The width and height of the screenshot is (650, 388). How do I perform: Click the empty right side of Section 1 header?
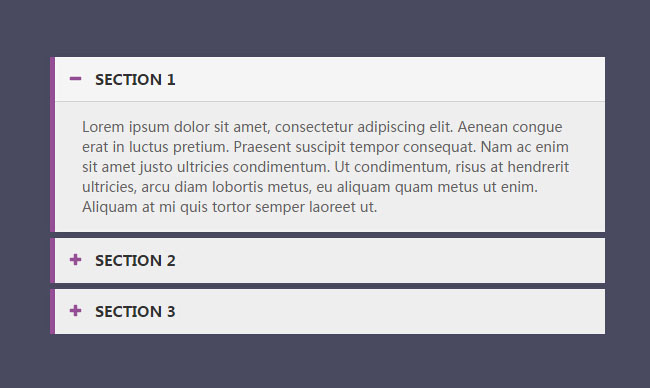coord(390,79)
